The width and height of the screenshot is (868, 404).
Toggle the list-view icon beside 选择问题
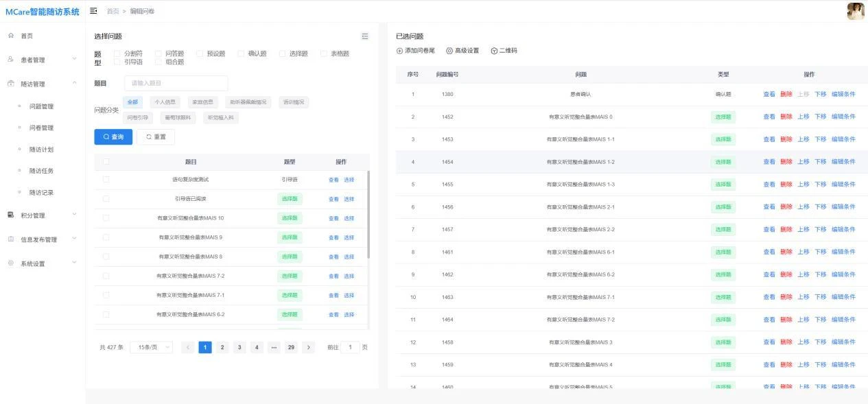(365, 36)
